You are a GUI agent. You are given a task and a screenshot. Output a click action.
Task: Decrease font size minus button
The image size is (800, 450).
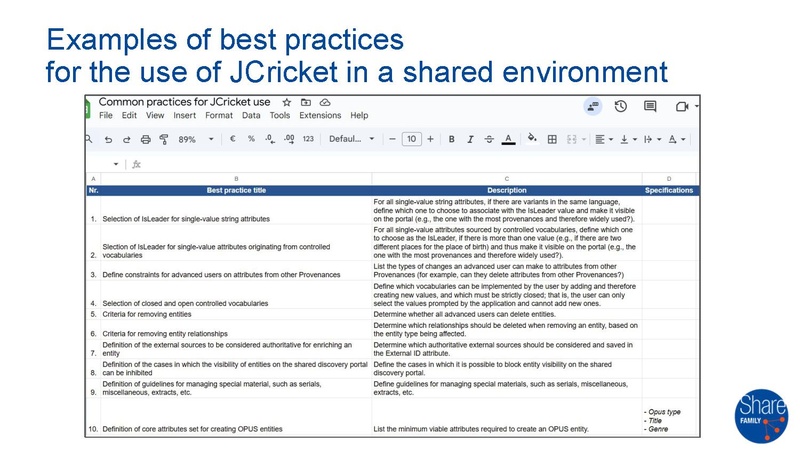tap(392, 139)
